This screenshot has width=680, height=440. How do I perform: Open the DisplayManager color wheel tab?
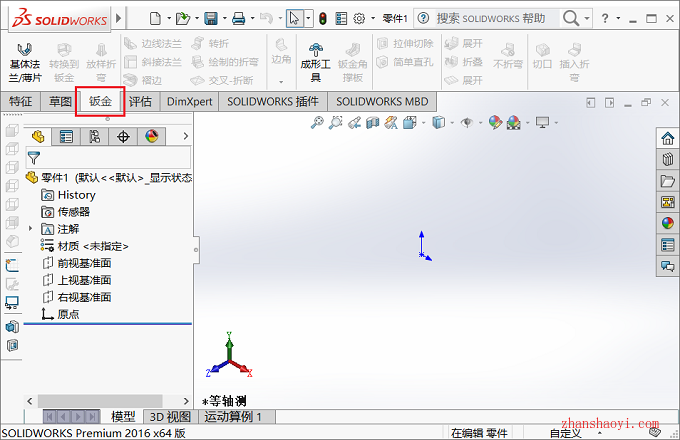click(152, 137)
